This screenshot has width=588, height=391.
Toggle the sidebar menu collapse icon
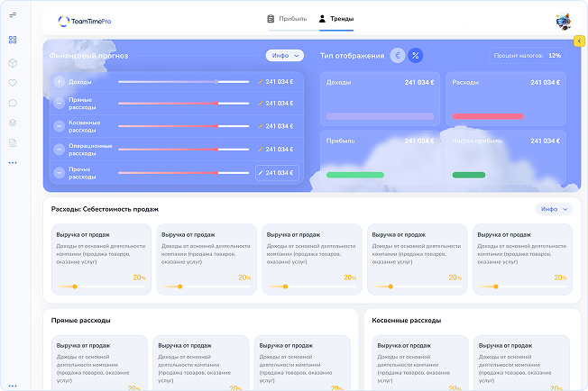pos(13,14)
